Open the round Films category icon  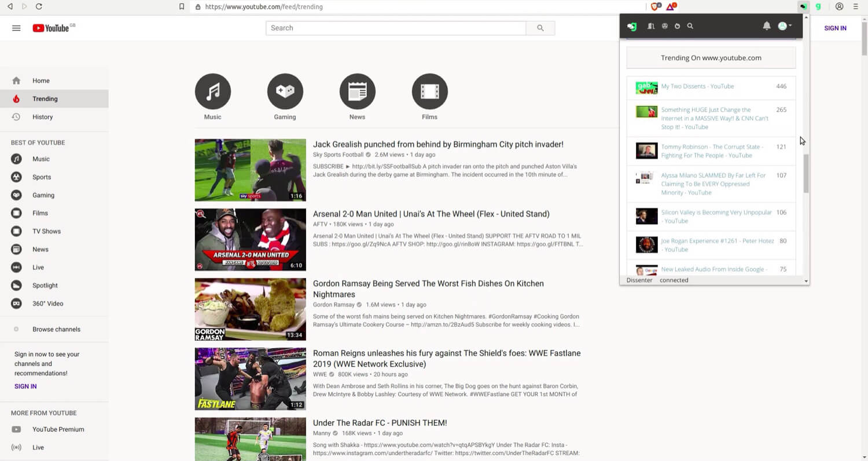(x=430, y=92)
